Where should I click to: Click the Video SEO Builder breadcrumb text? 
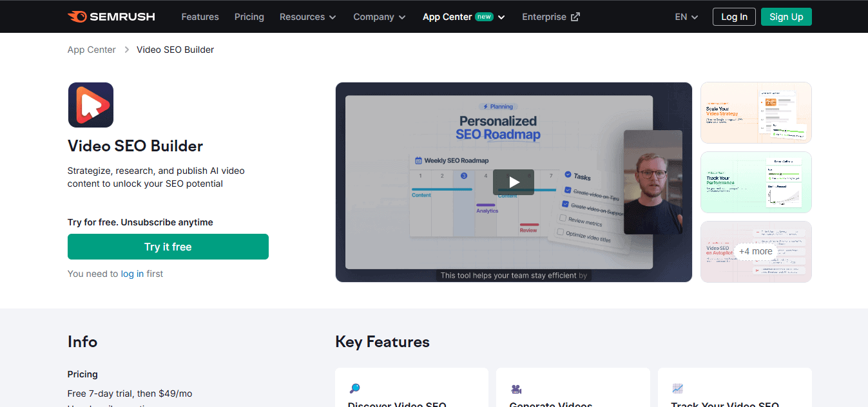coord(175,50)
